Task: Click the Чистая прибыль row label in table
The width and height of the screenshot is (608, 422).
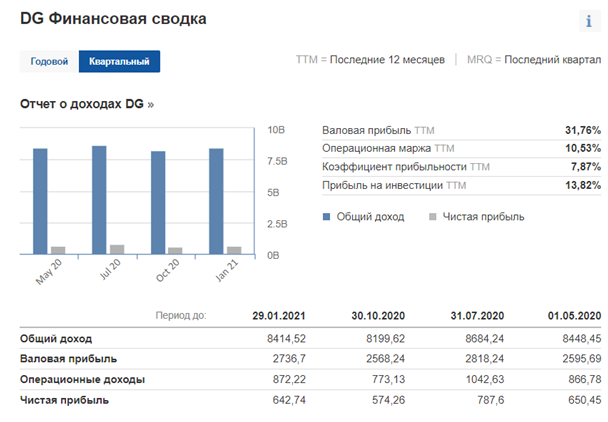Action: coord(64,400)
